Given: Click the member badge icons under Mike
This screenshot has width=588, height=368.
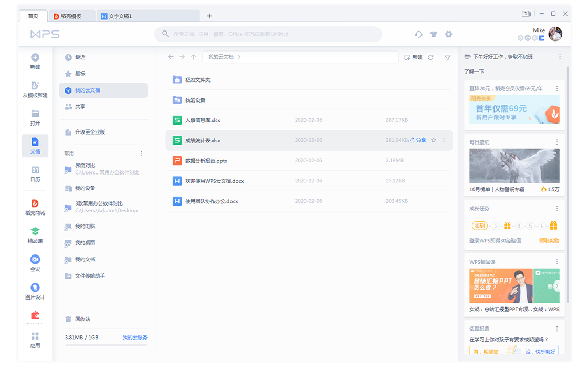Looking at the screenshot, I should click(531, 38).
